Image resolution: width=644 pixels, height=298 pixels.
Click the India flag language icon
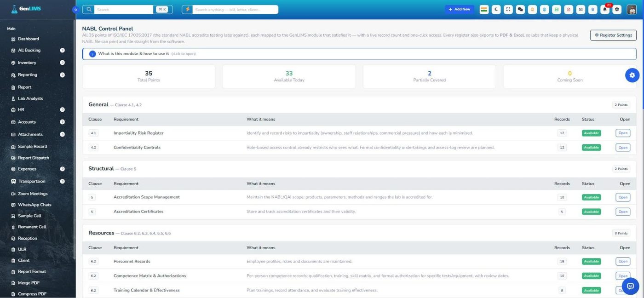[x=484, y=9]
